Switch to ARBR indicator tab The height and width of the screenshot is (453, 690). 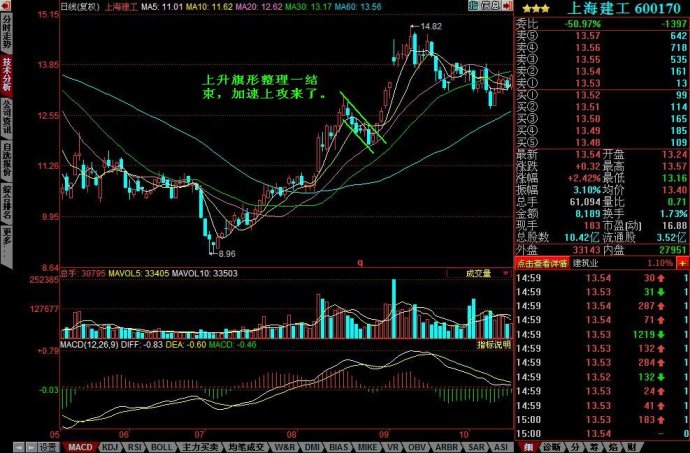446,448
